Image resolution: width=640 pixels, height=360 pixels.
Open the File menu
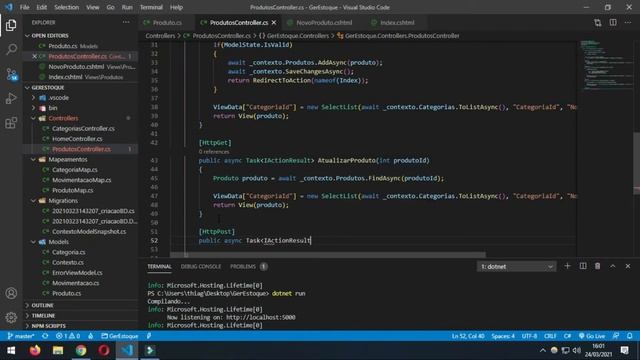coord(24,7)
